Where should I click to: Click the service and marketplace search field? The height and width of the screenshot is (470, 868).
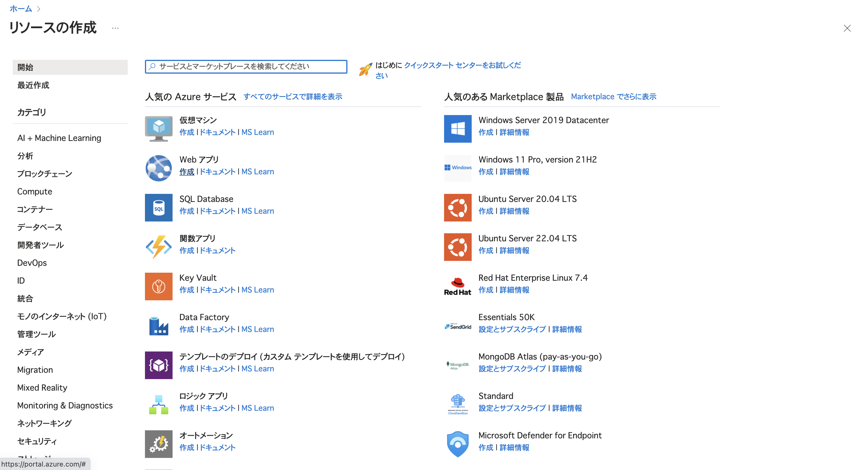246,66
